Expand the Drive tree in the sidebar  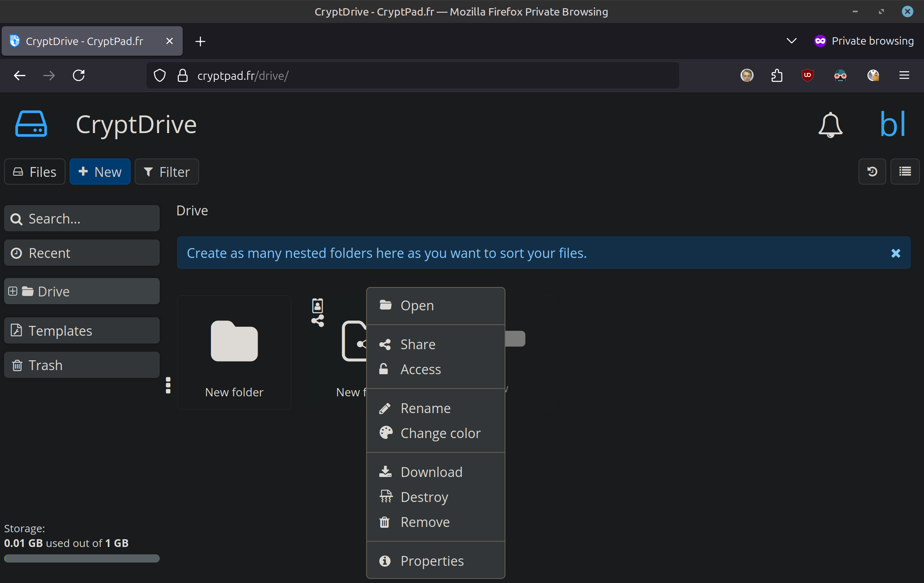(13, 291)
